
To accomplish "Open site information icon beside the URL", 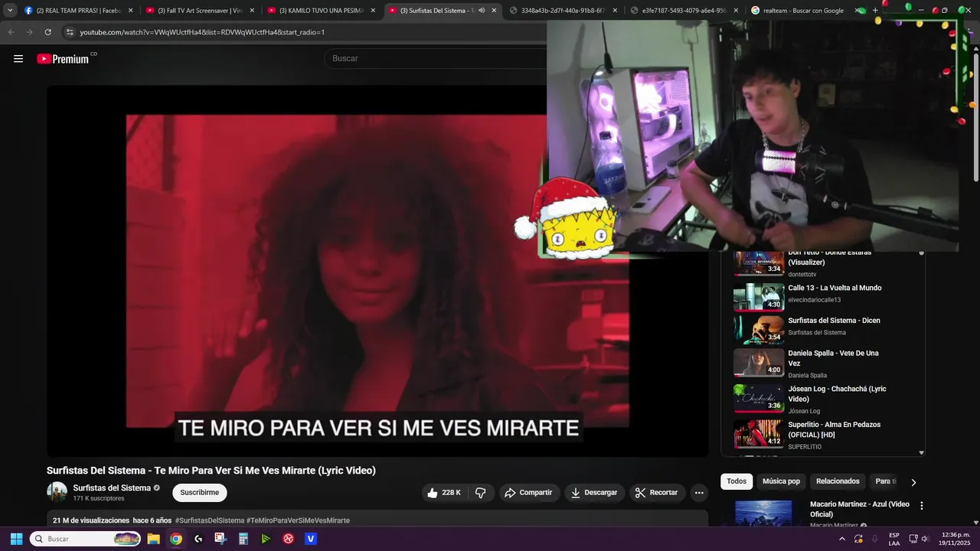I will click(70, 32).
